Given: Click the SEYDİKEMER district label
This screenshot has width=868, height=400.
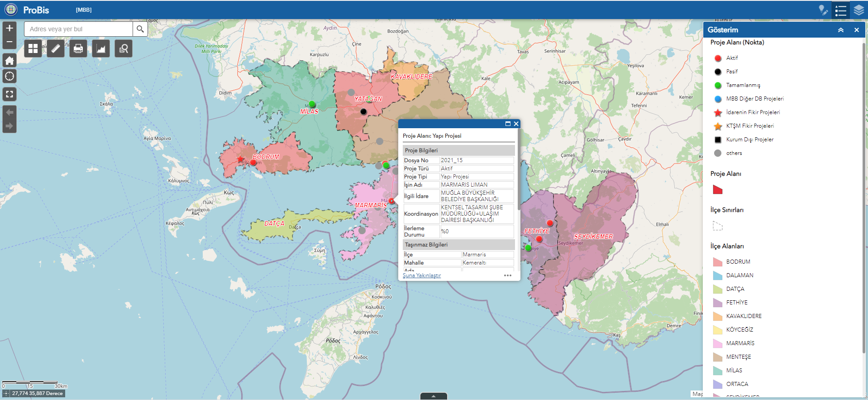Looking at the screenshot, I should 593,236.
